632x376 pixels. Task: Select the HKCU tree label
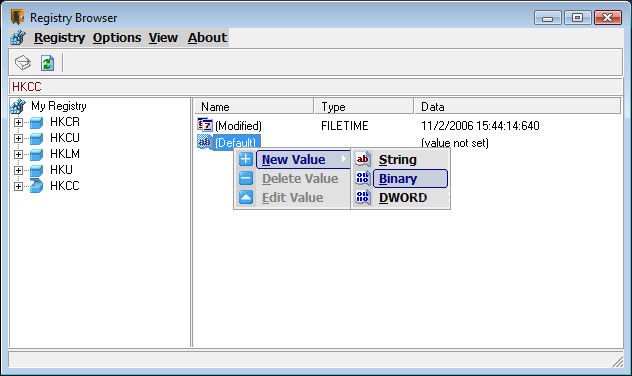[65, 138]
